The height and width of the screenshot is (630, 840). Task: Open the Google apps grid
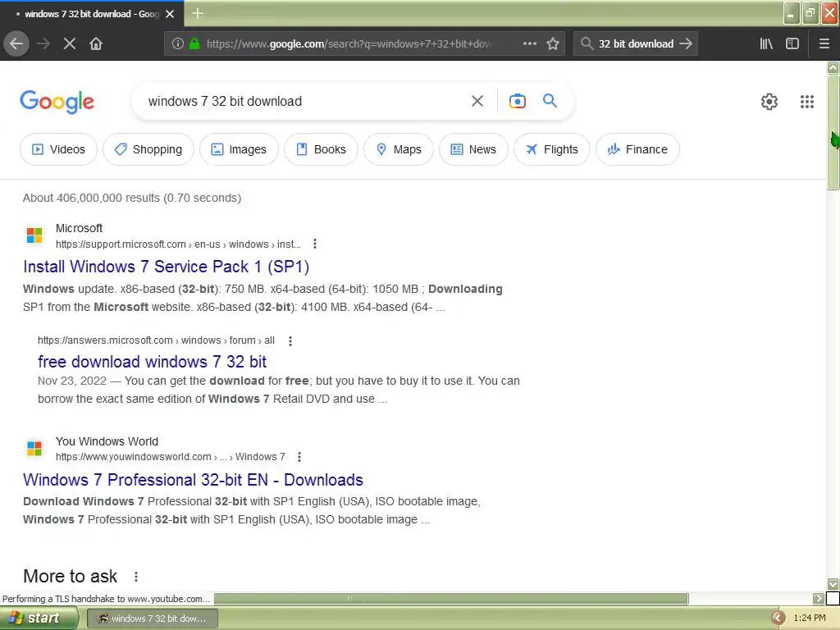pos(807,101)
